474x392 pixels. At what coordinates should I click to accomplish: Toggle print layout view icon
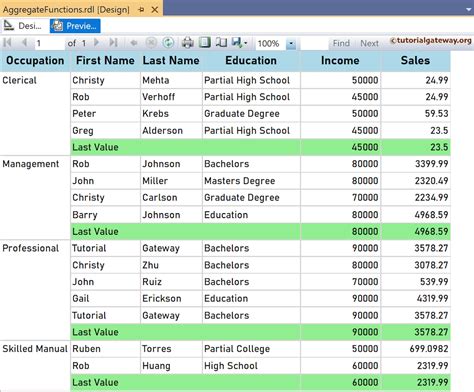click(x=205, y=43)
